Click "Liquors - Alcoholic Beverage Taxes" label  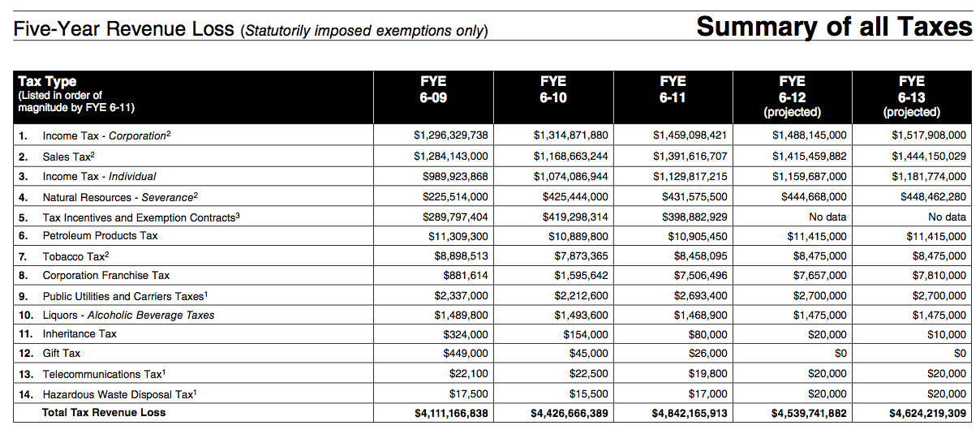tap(128, 315)
